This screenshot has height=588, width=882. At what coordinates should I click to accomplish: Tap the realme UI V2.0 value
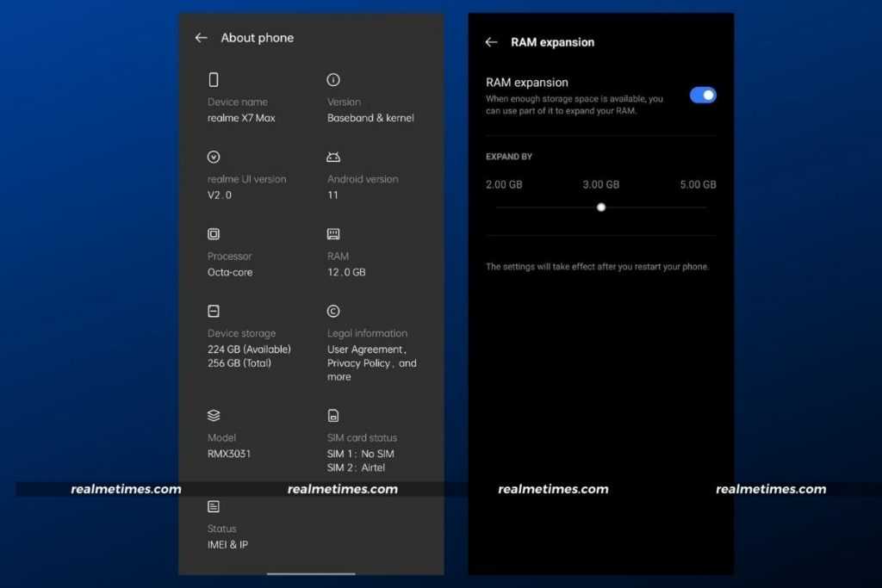tap(220, 195)
